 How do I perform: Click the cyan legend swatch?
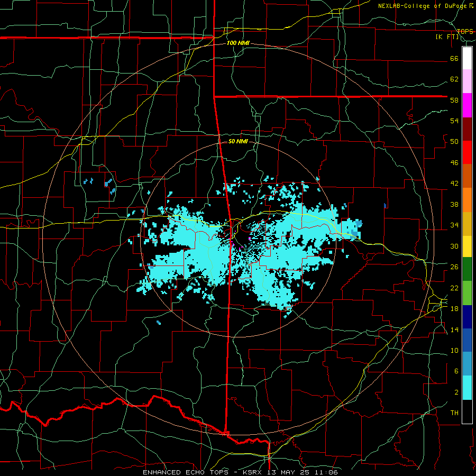tap(467, 388)
